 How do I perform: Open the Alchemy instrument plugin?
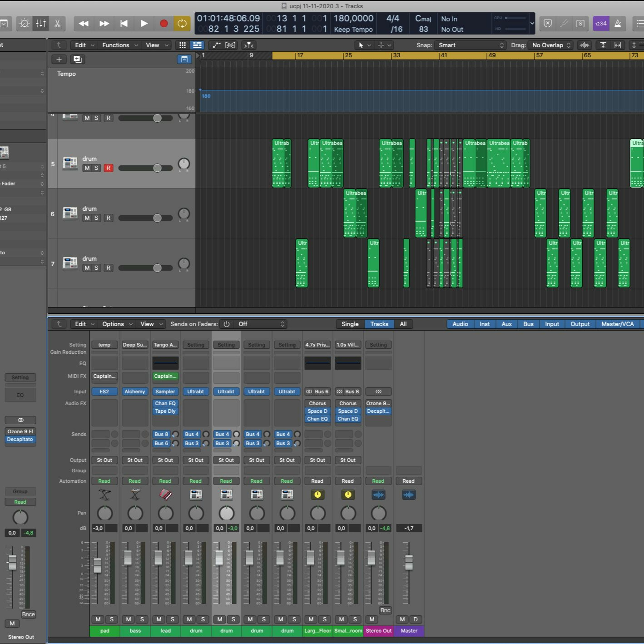(x=135, y=392)
